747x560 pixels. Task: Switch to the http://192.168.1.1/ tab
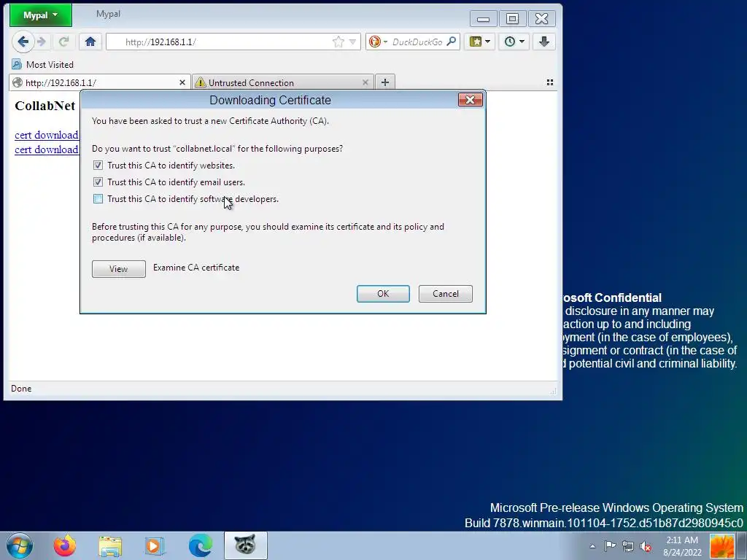click(99, 82)
